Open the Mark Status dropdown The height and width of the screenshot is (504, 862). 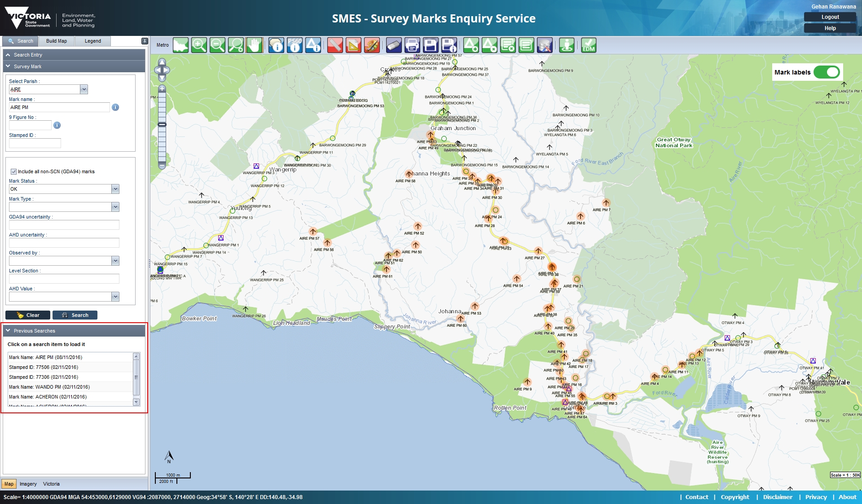pos(115,189)
